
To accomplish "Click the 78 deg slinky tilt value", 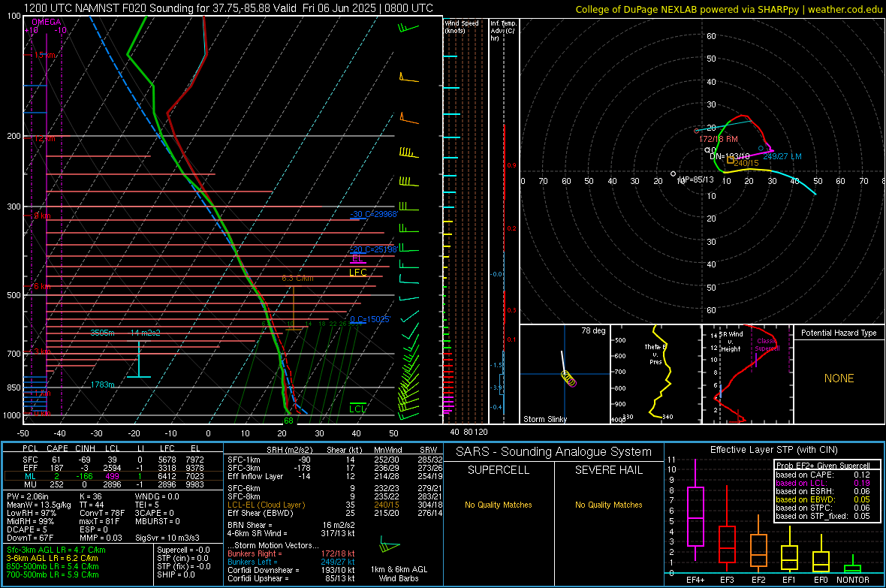I will click(x=593, y=330).
